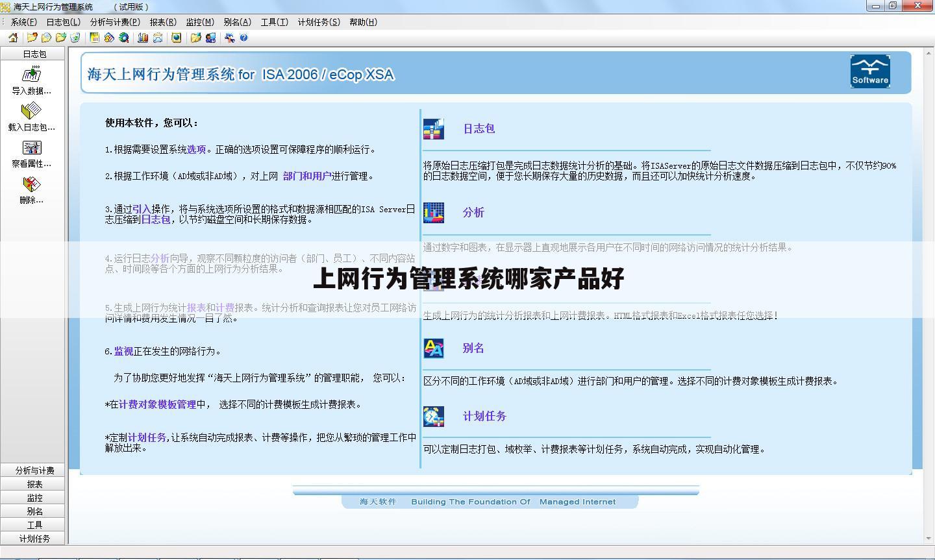935x560 pixels.
Task: Open the 监控(M) menu
Action: point(200,22)
